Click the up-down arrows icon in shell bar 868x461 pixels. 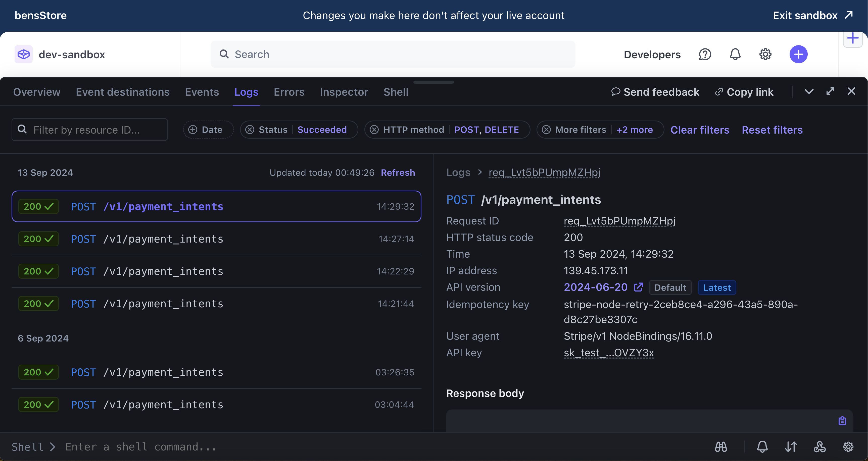point(791,447)
